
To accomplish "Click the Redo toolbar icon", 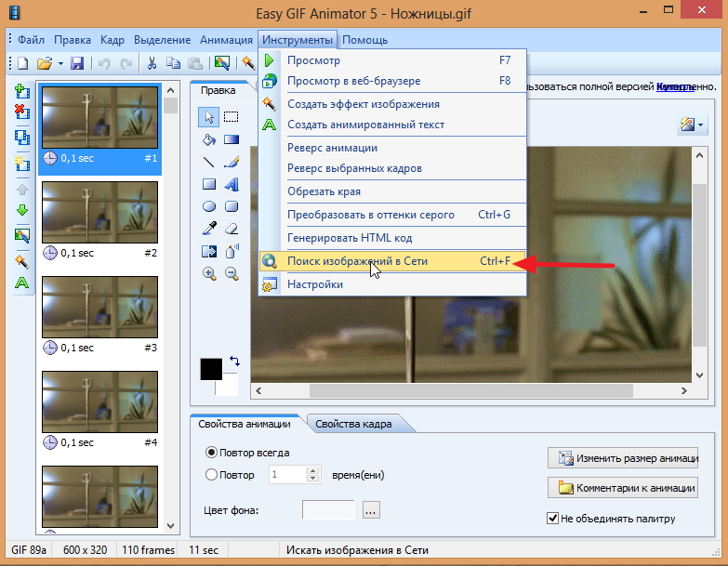I will [x=126, y=62].
